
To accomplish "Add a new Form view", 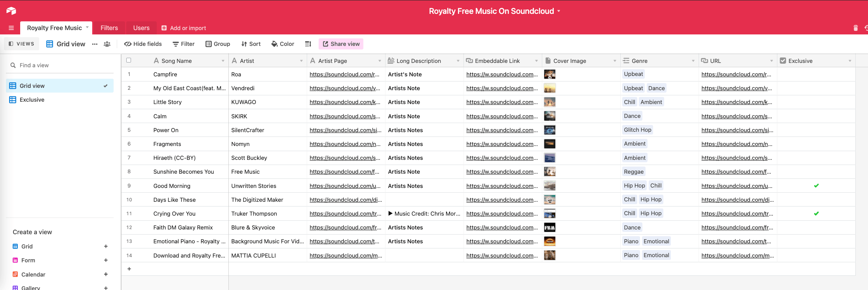I will point(106,260).
